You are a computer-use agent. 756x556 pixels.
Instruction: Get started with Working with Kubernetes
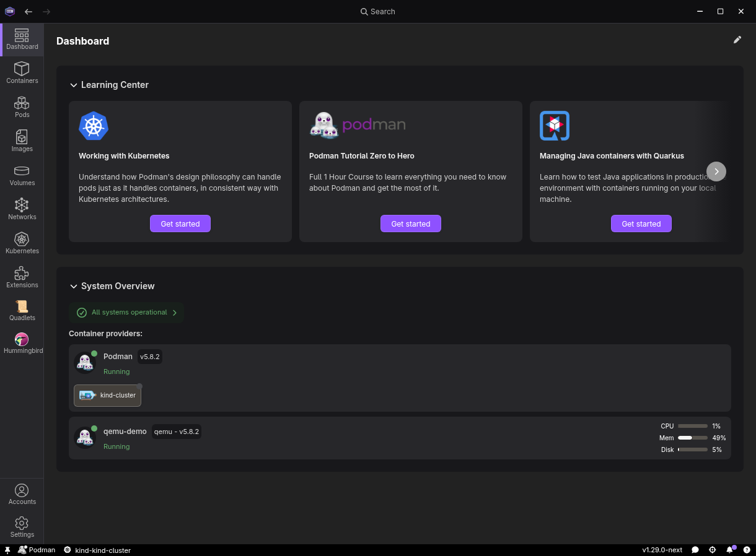click(180, 224)
